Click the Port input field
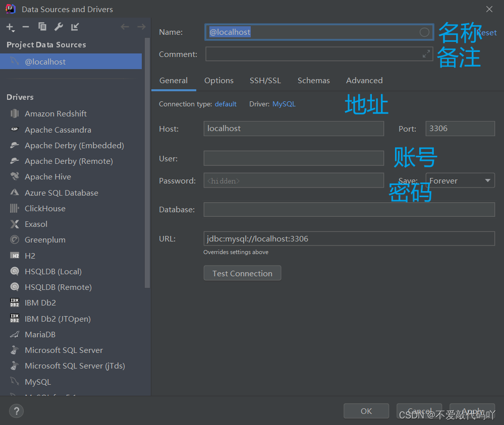 pyautogui.click(x=460, y=129)
